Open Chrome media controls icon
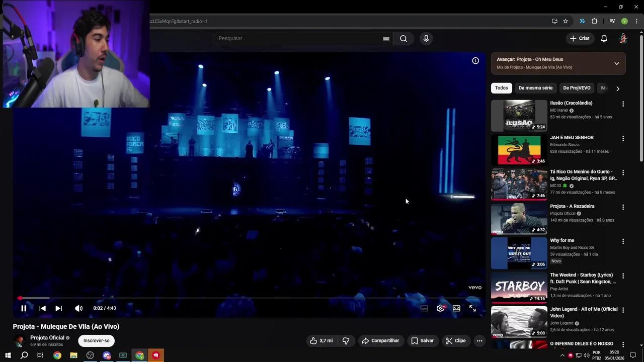 click(x=612, y=21)
